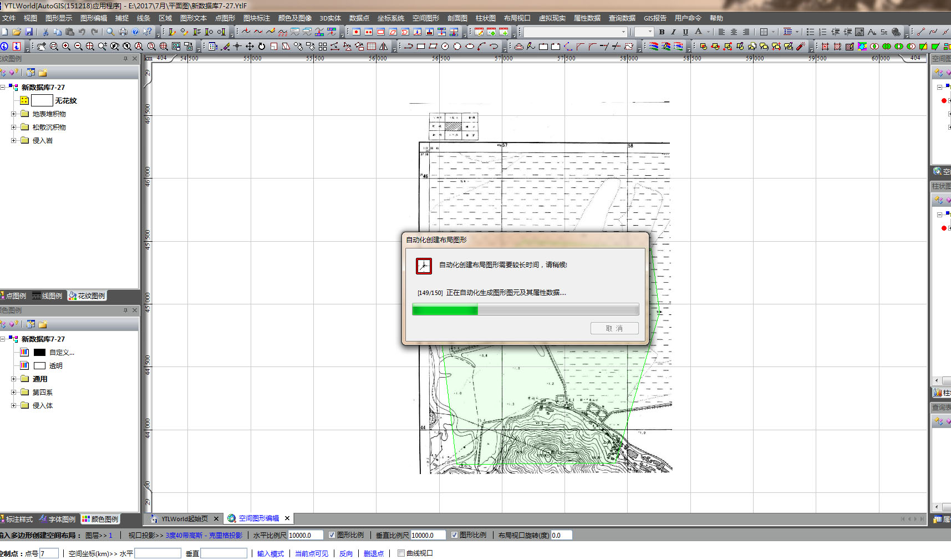Image resolution: width=951 pixels, height=560 pixels.
Task: Click the blue Help question icon
Action: pyautogui.click(x=135, y=32)
